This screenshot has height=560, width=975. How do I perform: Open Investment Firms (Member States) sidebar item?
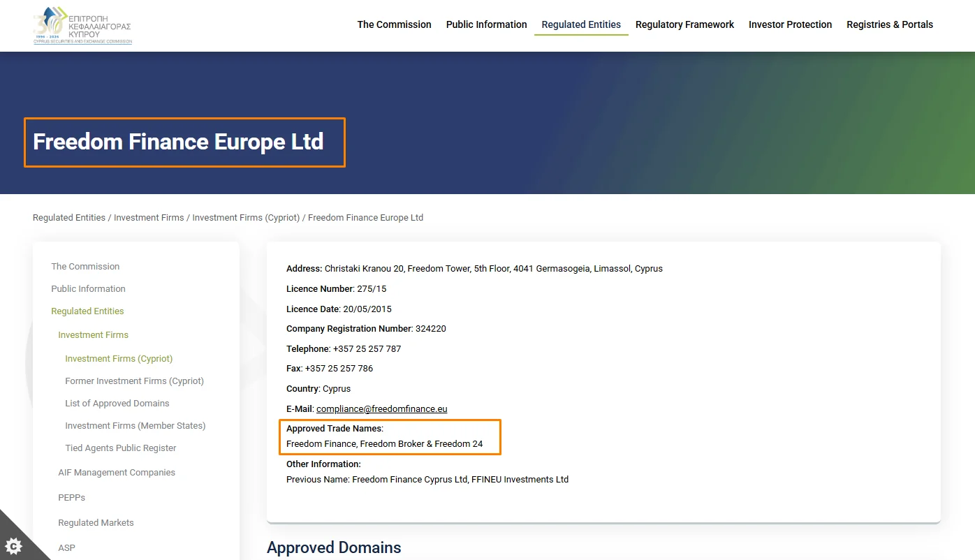click(x=135, y=426)
